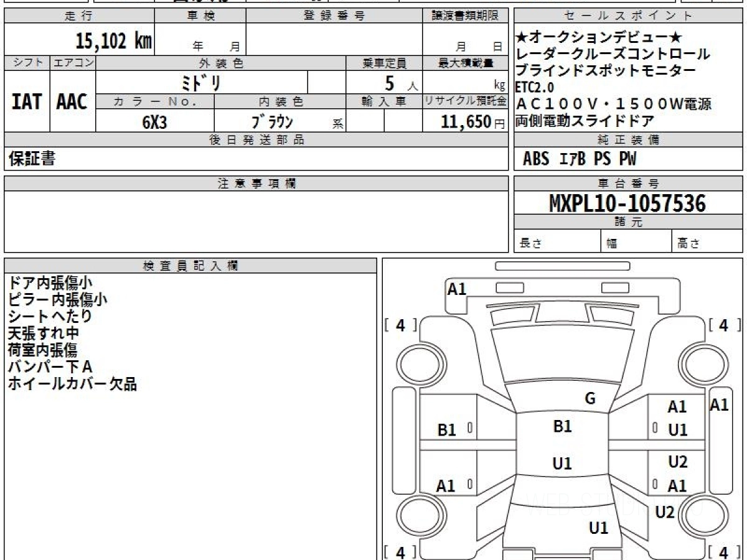Click the 車検 header cell
The height and width of the screenshot is (560, 747).
click(x=200, y=16)
